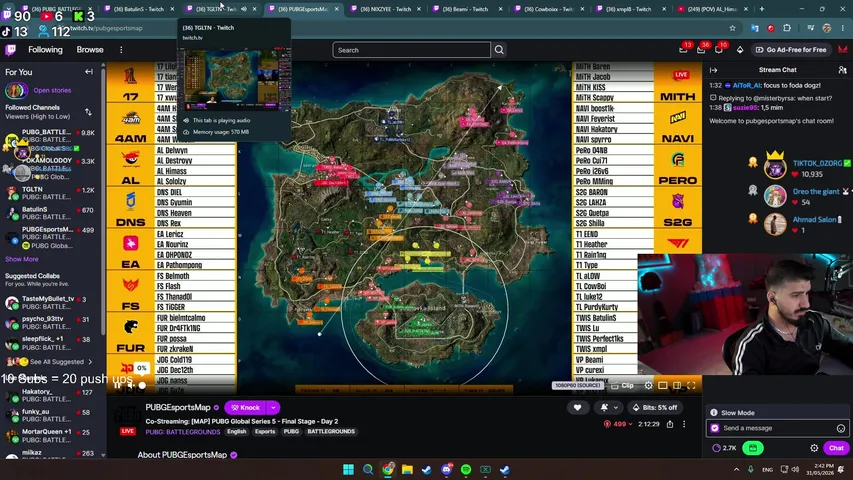Mute the TGLTN tab audio speaker icon

(244, 9)
